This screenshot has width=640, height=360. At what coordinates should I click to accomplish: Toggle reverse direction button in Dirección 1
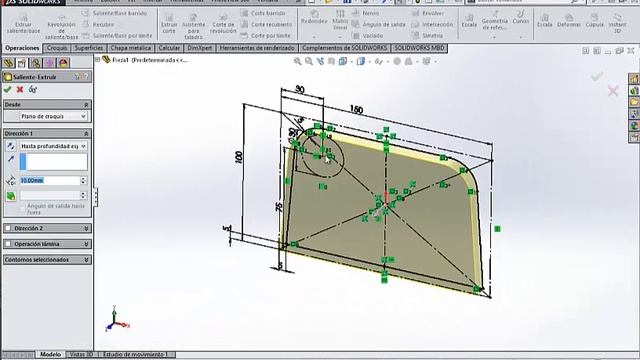(11, 146)
